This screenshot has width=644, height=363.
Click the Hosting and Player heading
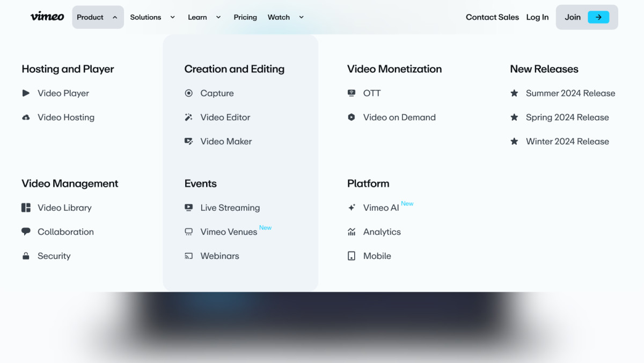pos(68,69)
